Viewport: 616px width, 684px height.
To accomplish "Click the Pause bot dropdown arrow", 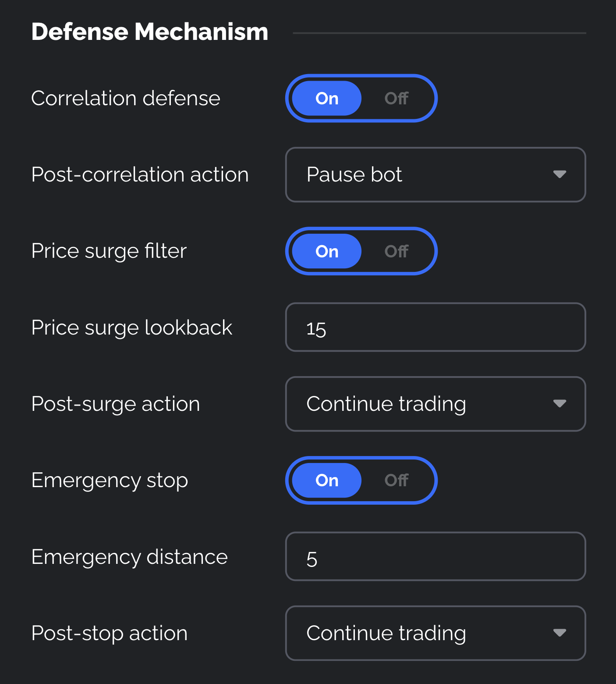I will [559, 175].
